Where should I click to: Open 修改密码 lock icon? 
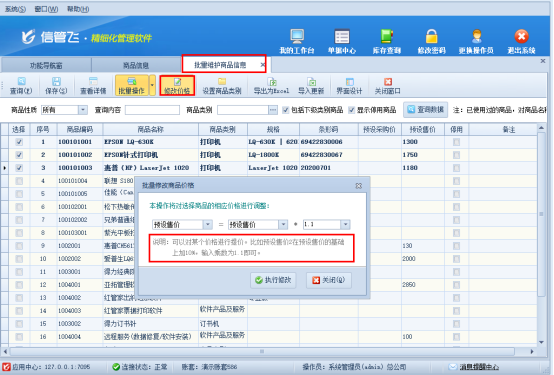tap(431, 36)
